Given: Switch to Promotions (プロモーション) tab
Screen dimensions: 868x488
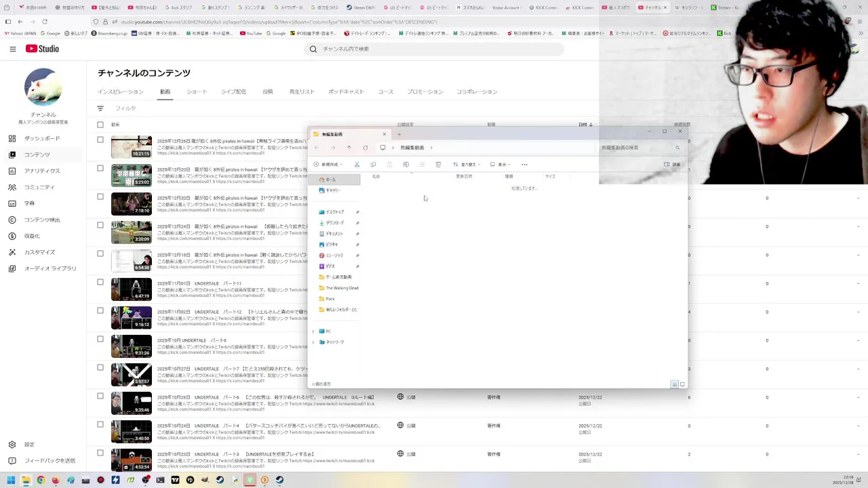Looking at the screenshot, I should point(425,91).
